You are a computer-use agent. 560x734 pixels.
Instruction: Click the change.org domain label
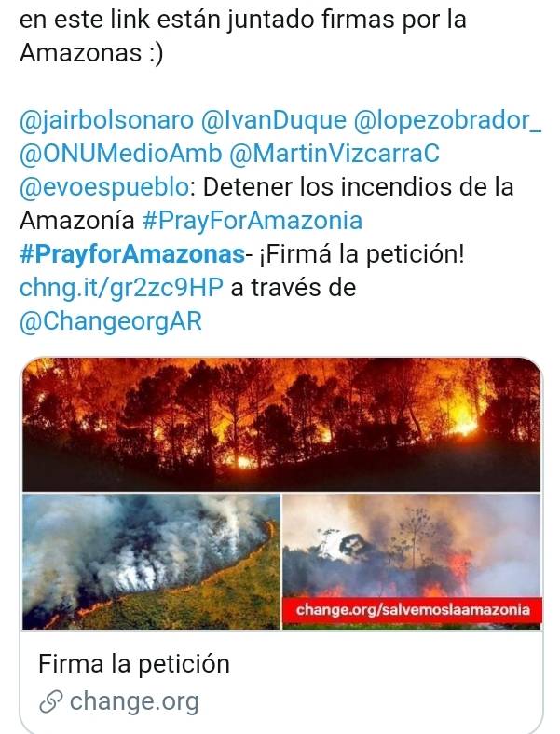[134, 701]
